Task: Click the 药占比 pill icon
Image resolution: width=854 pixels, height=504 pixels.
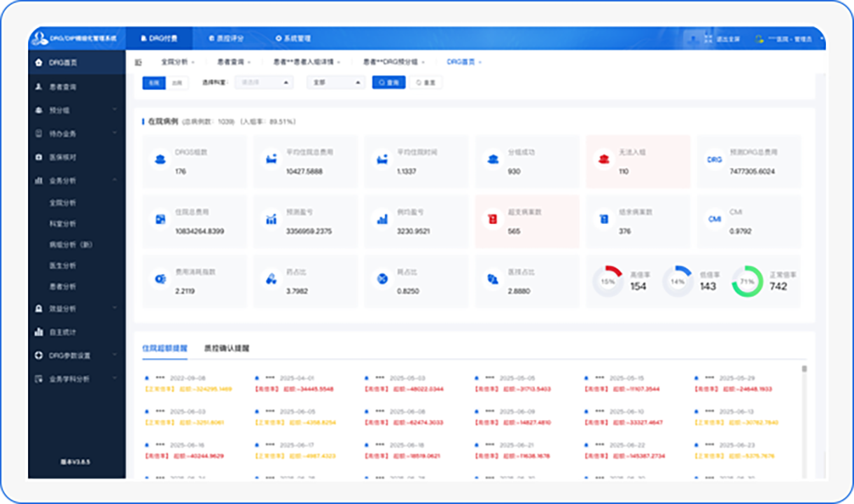Action: [x=271, y=279]
